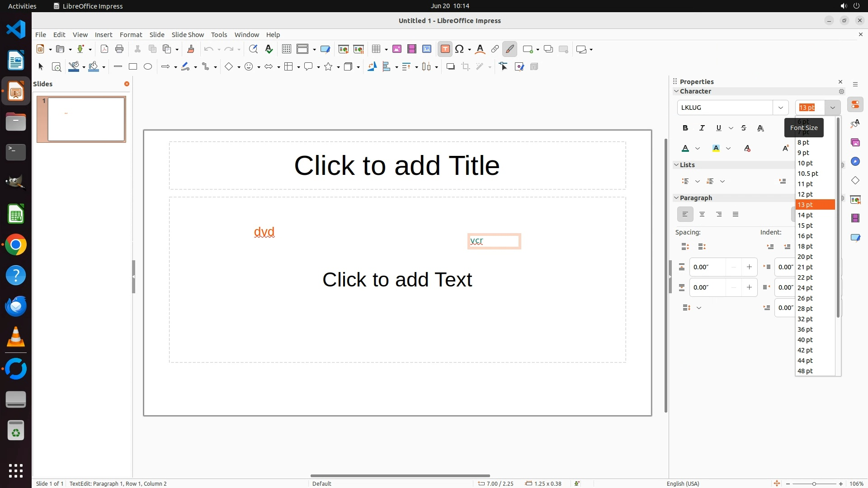Image resolution: width=868 pixels, height=488 pixels.
Task: Click the Insert Special Character icon
Action: pyautogui.click(x=459, y=49)
